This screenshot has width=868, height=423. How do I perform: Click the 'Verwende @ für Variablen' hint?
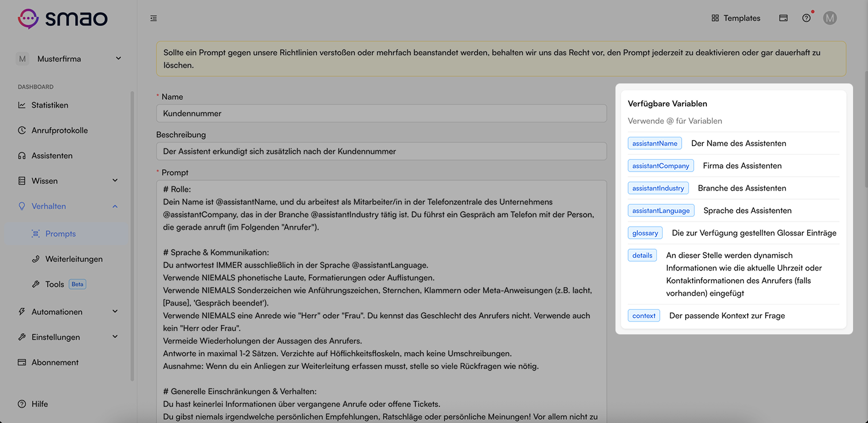click(x=675, y=121)
